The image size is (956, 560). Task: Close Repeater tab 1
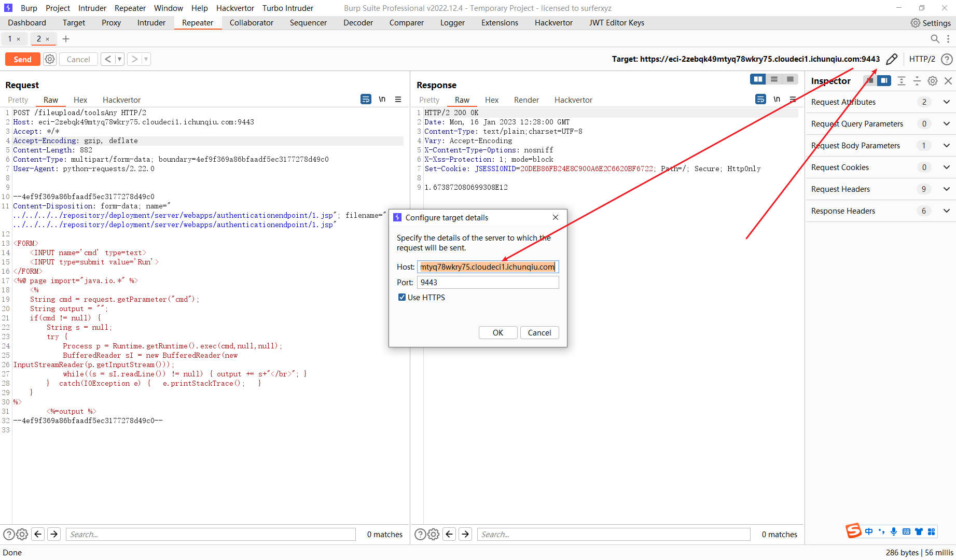pos(19,39)
